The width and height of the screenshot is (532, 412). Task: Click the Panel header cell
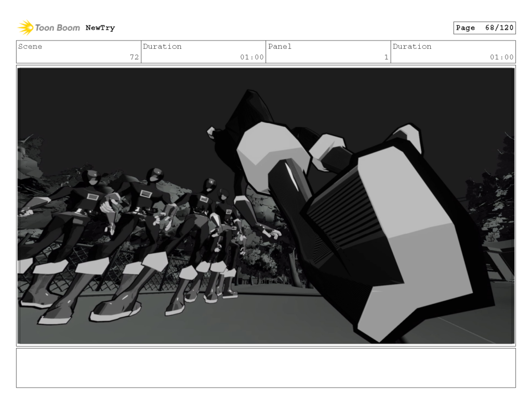pos(280,47)
